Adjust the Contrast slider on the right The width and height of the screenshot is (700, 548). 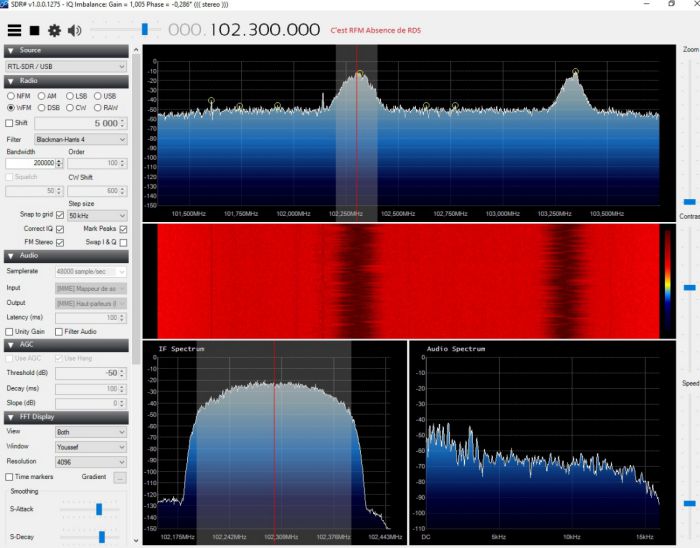(689, 288)
